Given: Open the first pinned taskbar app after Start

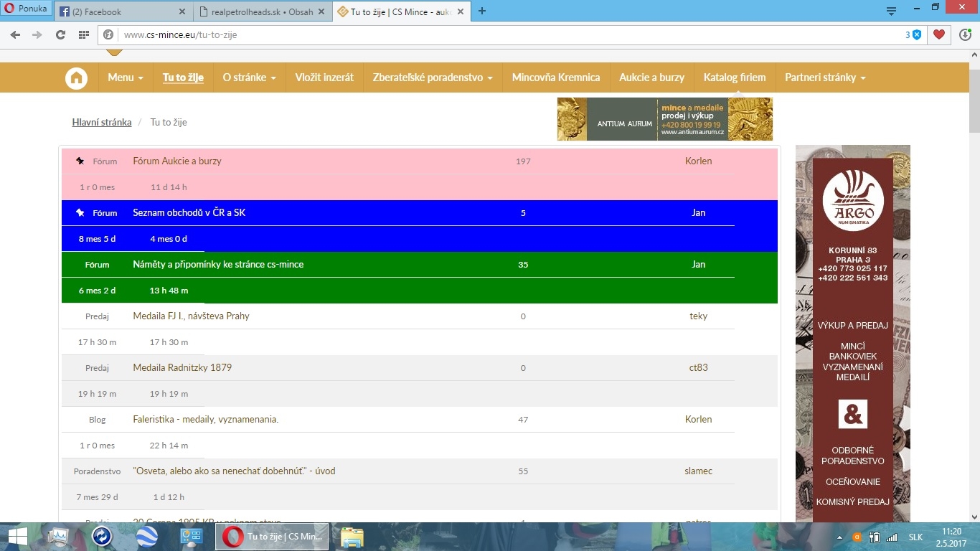Looking at the screenshot, I should [59, 537].
